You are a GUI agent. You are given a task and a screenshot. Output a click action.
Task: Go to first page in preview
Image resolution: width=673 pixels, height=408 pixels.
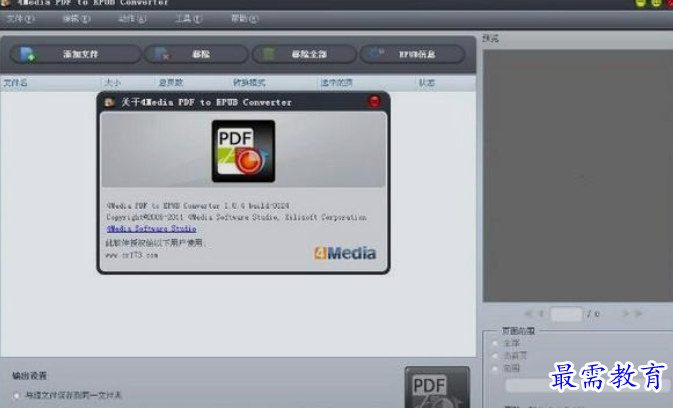(x=528, y=314)
